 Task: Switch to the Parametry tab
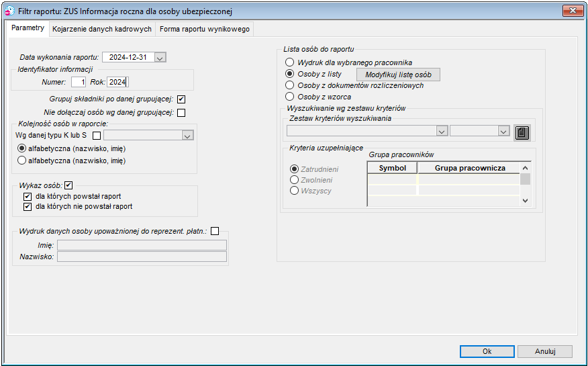tap(28, 28)
